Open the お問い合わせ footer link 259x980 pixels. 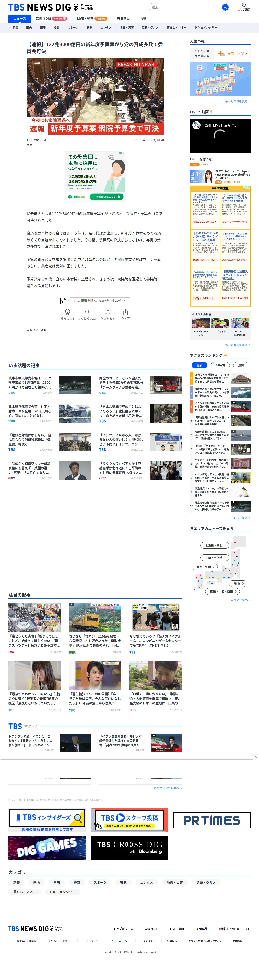[148, 941]
